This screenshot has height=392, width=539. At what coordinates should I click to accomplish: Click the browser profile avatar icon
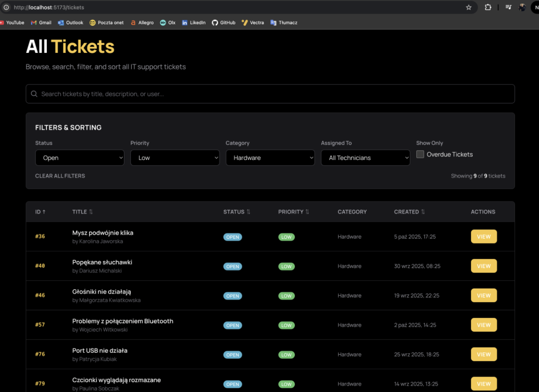[522, 7]
